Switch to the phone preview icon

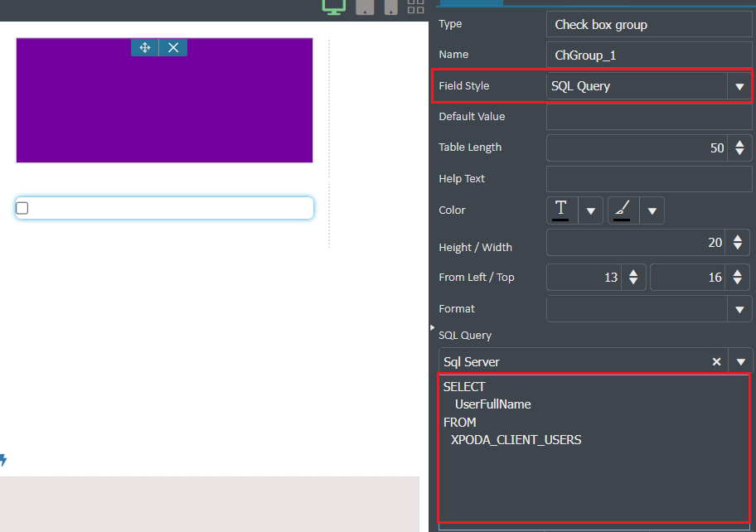[x=391, y=7]
